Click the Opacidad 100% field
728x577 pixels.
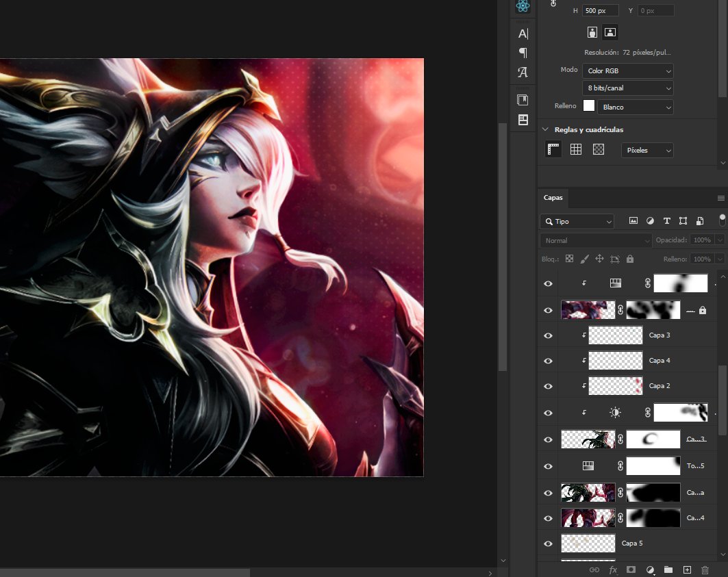(x=702, y=240)
